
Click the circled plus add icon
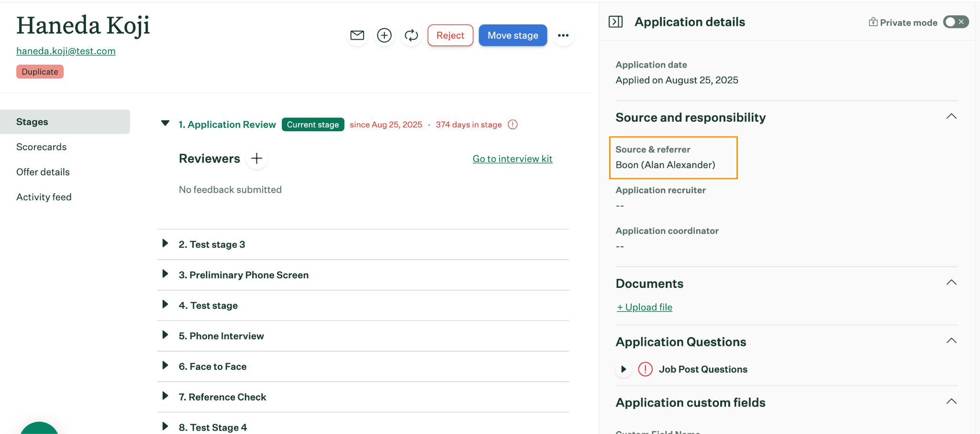coord(384,35)
